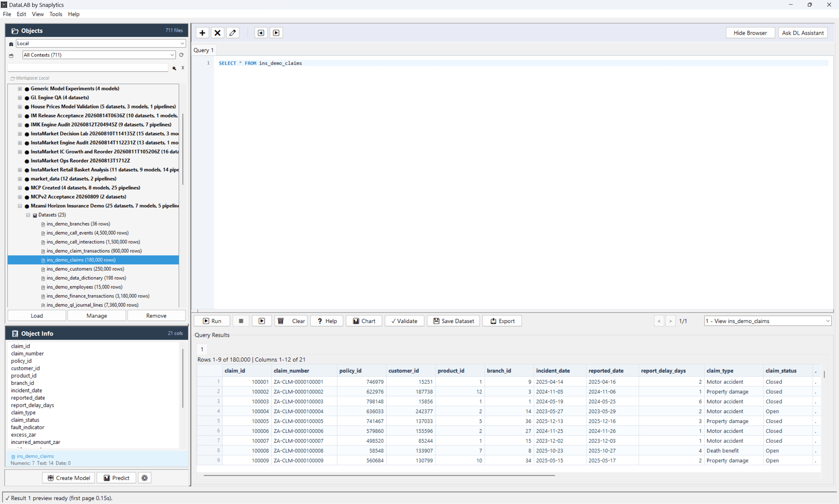The height and width of the screenshot is (504, 839).
Task: Open the Chart button
Action: pos(364,321)
